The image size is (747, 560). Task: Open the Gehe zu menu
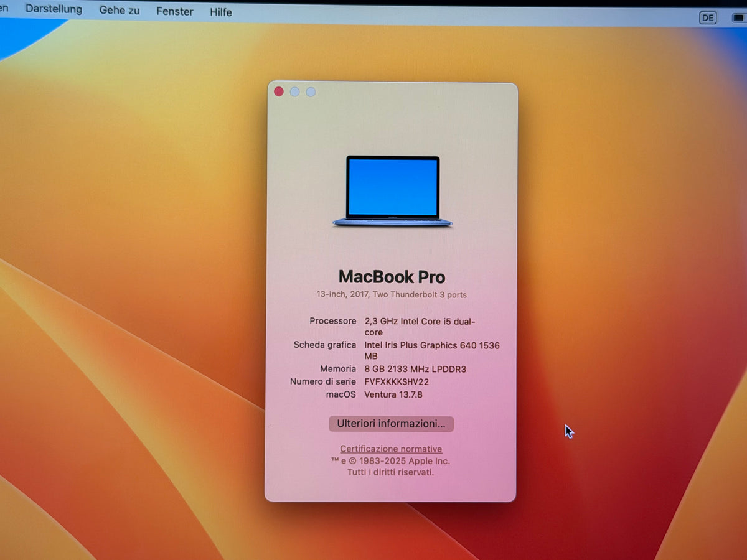click(x=120, y=11)
